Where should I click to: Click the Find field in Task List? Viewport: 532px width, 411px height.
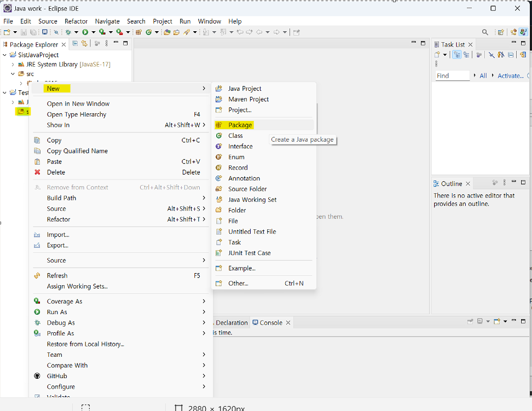[x=453, y=76]
